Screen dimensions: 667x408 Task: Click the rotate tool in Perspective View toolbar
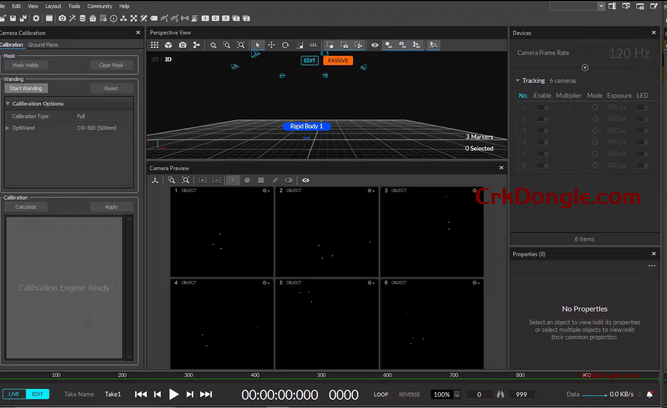click(286, 45)
